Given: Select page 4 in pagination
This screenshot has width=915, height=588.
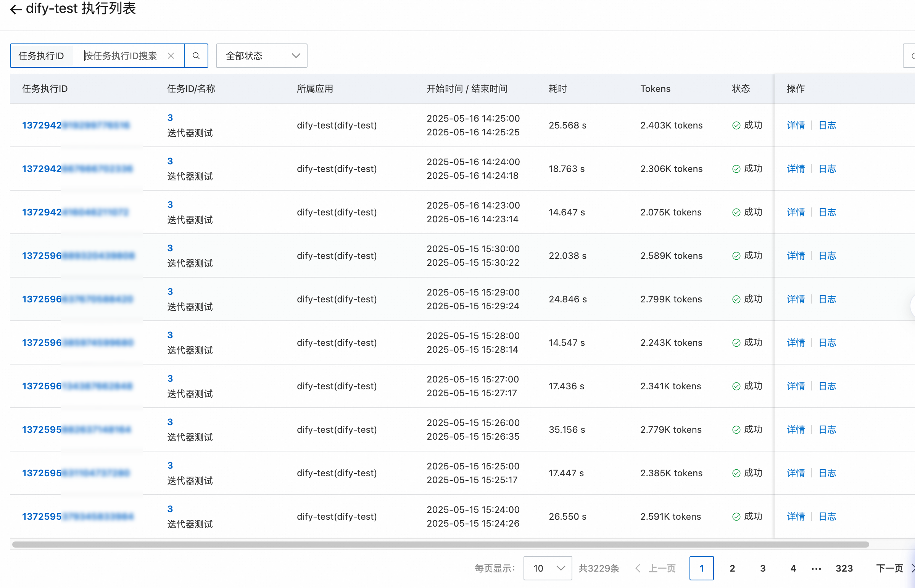Looking at the screenshot, I should tap(793, 568).
